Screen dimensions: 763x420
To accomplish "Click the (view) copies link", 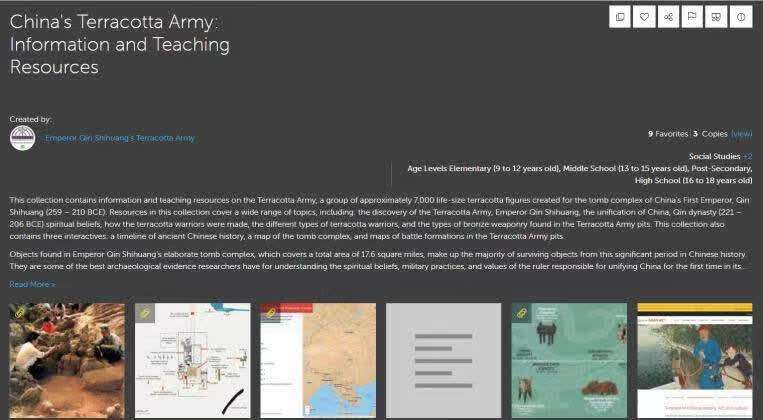I will 741,133.
